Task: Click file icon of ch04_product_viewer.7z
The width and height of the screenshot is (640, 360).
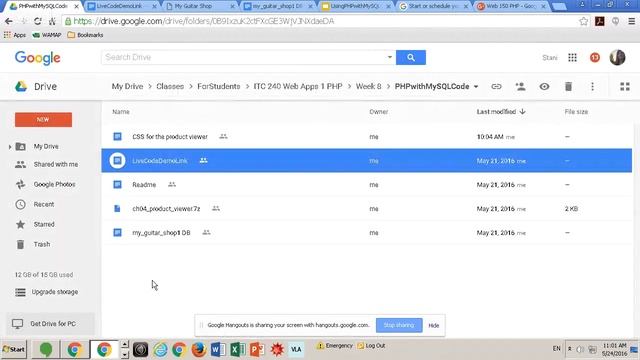Action: 117,209
